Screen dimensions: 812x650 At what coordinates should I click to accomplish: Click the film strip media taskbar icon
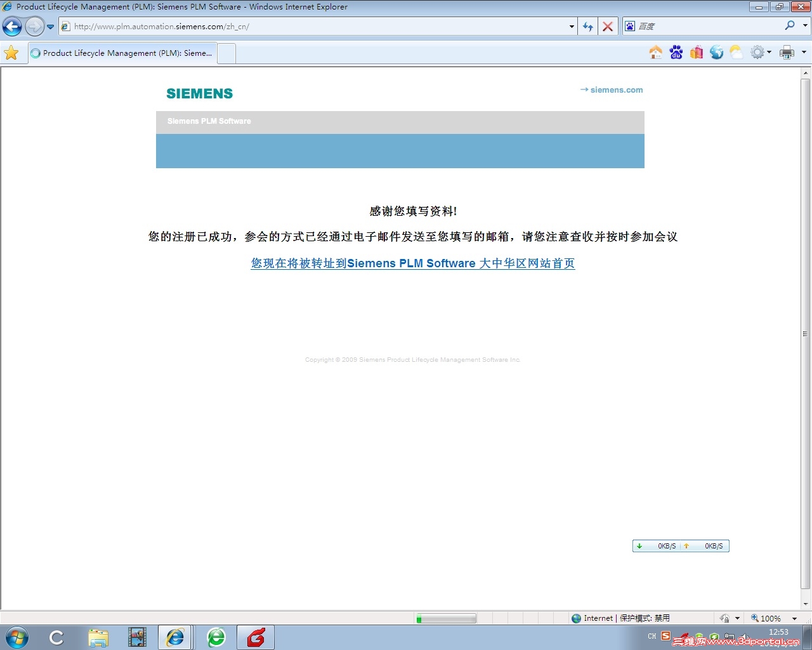[x=137, y=637]
